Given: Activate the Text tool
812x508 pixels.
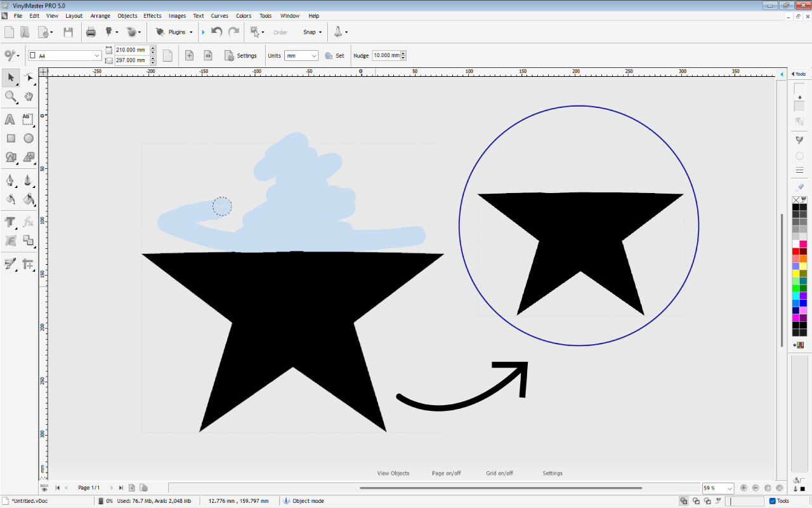Looking at the screenshot, I should pos(10,119).
